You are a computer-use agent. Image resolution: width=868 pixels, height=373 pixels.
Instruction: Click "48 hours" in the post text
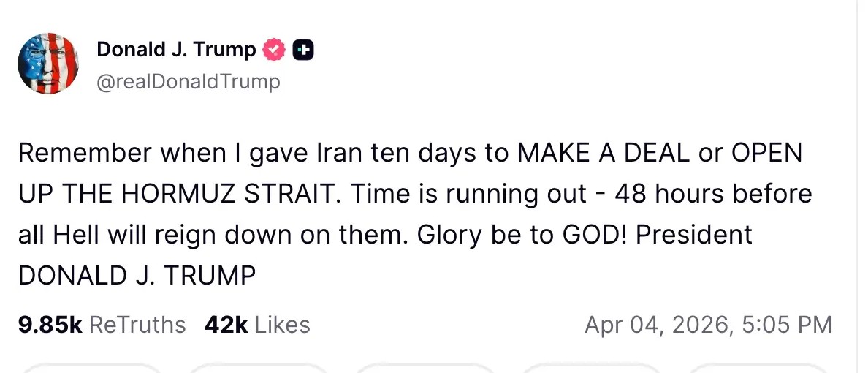click(x=669, y=194)
